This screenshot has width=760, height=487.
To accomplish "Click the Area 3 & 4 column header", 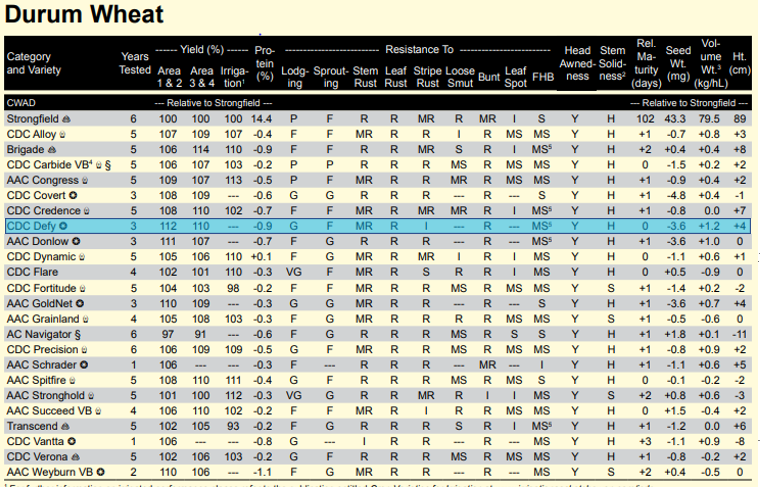I will click(x=202, y=77).
